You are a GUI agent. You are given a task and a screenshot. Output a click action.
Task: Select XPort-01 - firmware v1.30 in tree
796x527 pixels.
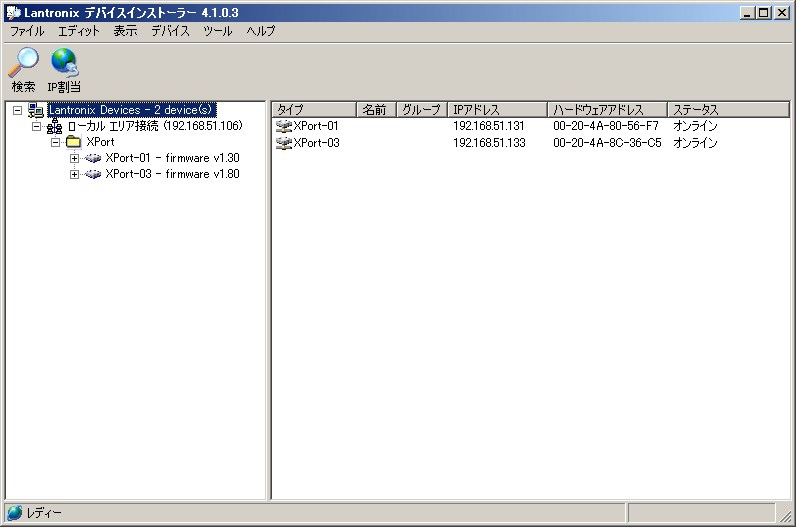pos(172,158)
